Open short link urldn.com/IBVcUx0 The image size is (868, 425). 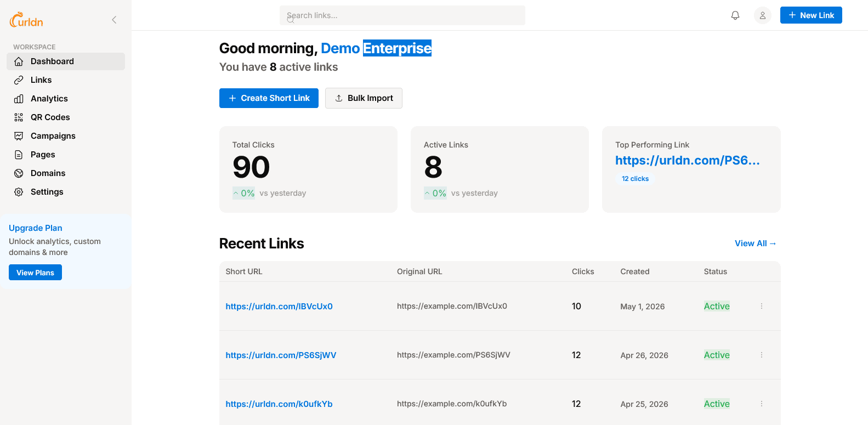pyautogui.click(x=279, y=307)
